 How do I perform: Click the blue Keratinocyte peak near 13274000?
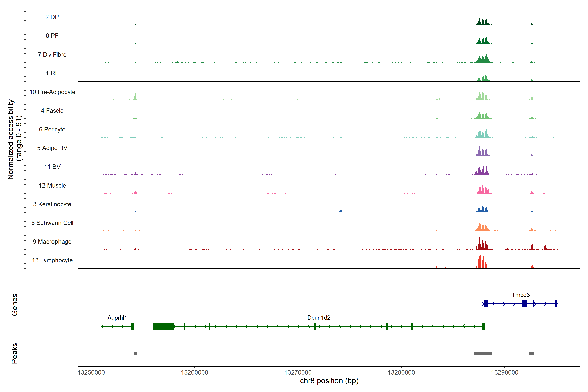point(341,211)
